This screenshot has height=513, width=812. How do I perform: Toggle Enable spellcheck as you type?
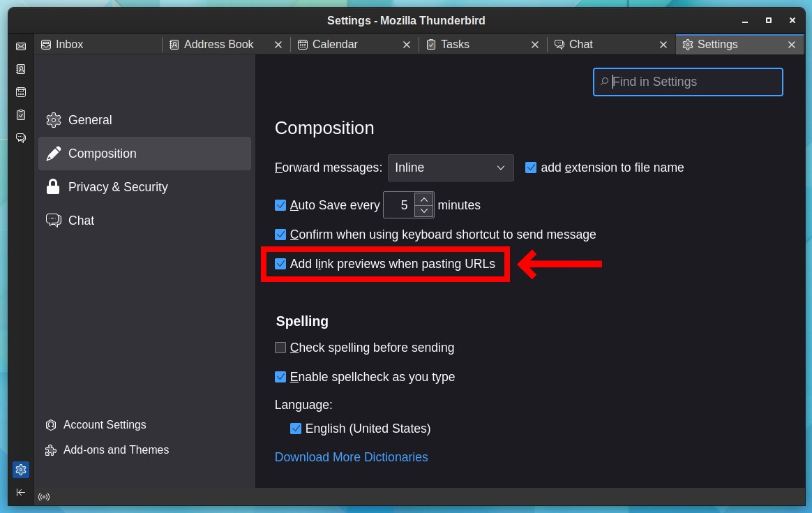click(x=280, y=377)
